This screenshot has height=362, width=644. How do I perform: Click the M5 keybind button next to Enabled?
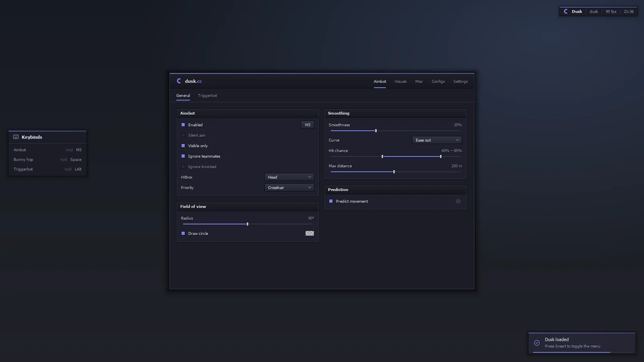click(308, 125)
